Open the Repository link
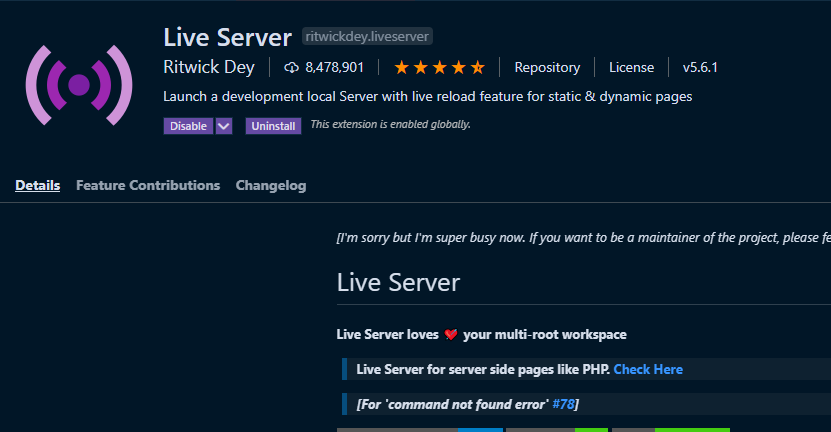The height and width of the screenshot is (432, 831). pyautogui.click(x=547, y=67)
